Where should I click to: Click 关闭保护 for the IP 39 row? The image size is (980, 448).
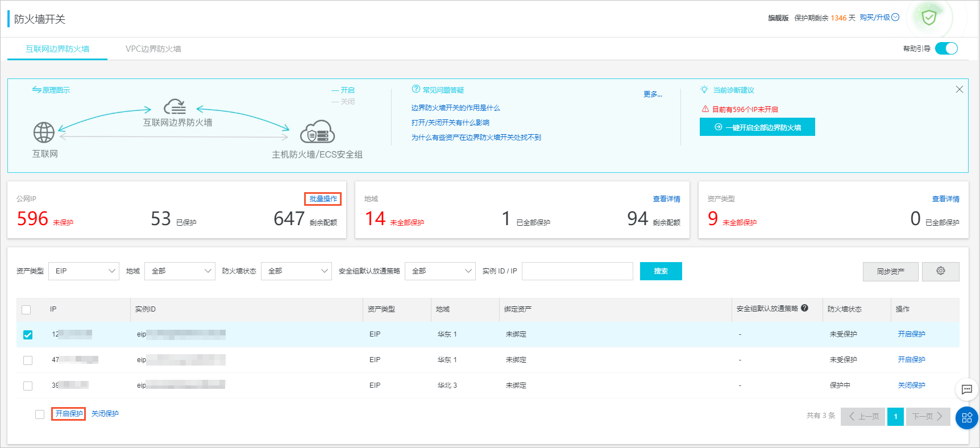pyautogui.click(x=911, y=385)
